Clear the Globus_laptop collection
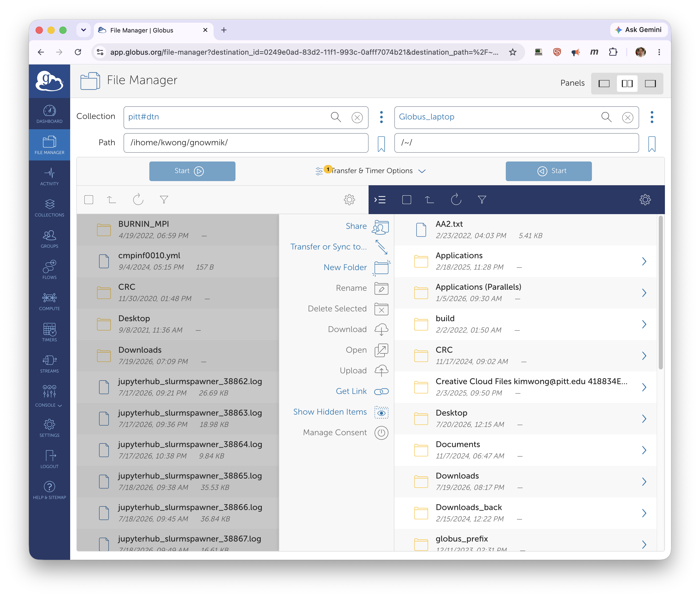Image resolution: width=700 pixels, height=598 pixels. coord(628,118)
